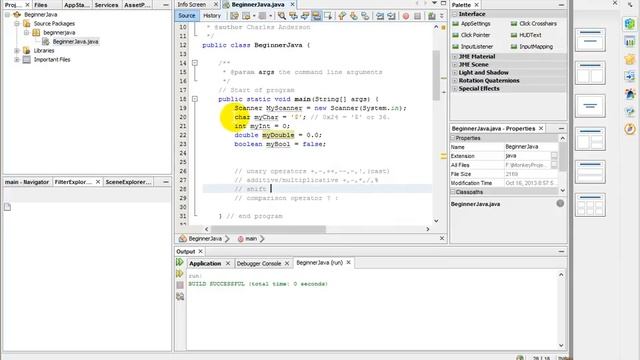This screenshot has width=640, height=360.
Task: Click Toggle Bookmark icon in editor toolbar
Action: [365, 16]
